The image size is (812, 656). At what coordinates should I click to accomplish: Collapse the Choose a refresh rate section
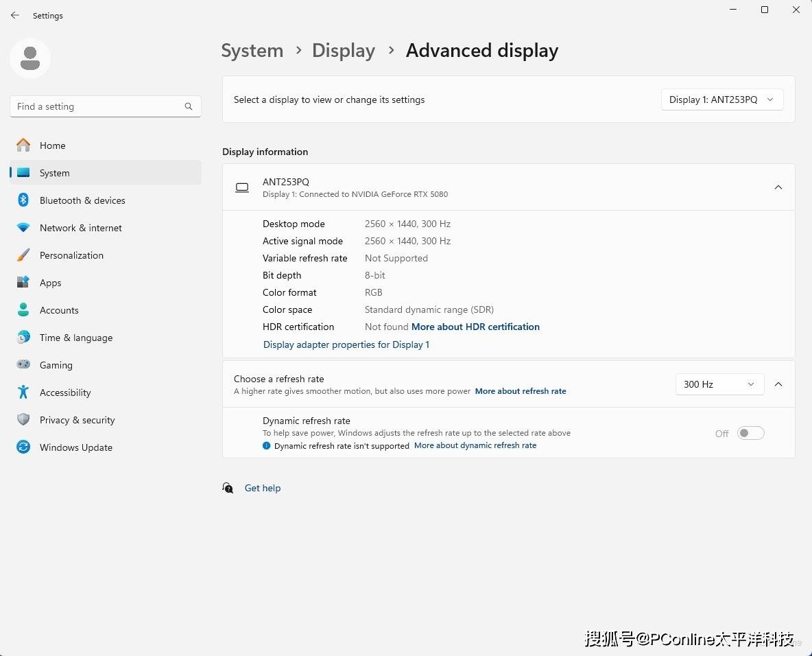(778, 384)
